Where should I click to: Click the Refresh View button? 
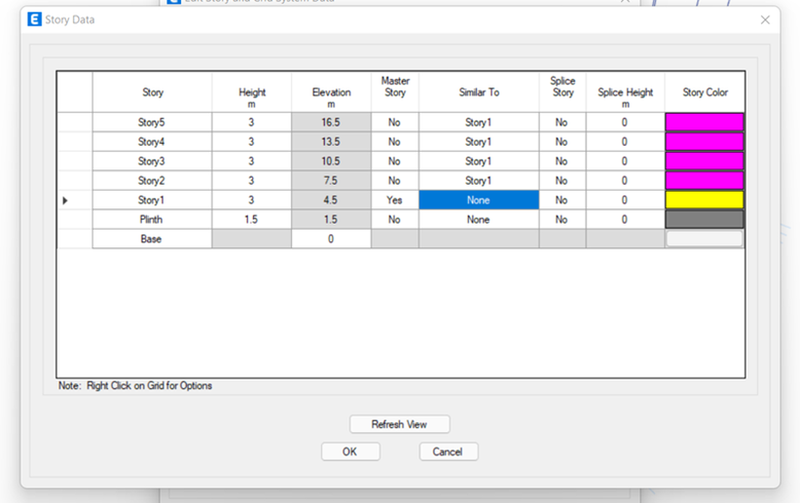[x=399, y=424]
